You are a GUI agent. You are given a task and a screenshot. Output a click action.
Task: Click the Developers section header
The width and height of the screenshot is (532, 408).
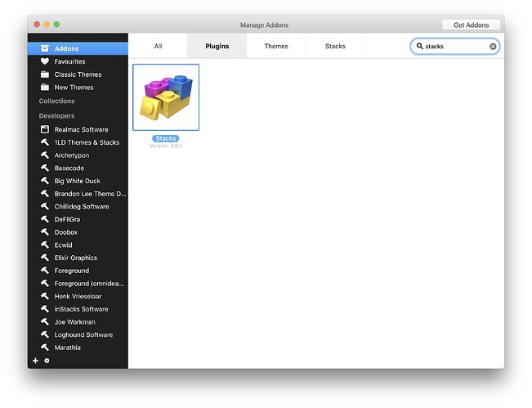[56, 116]
